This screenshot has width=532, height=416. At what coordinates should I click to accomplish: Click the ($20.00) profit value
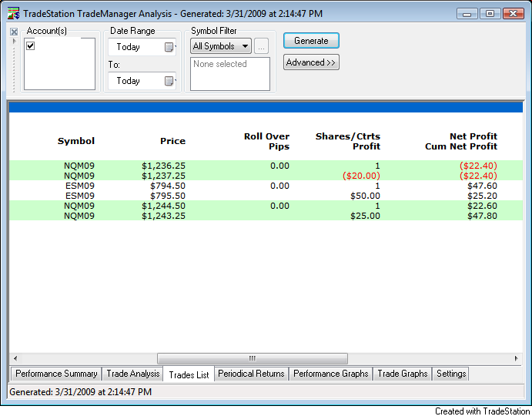361,176
